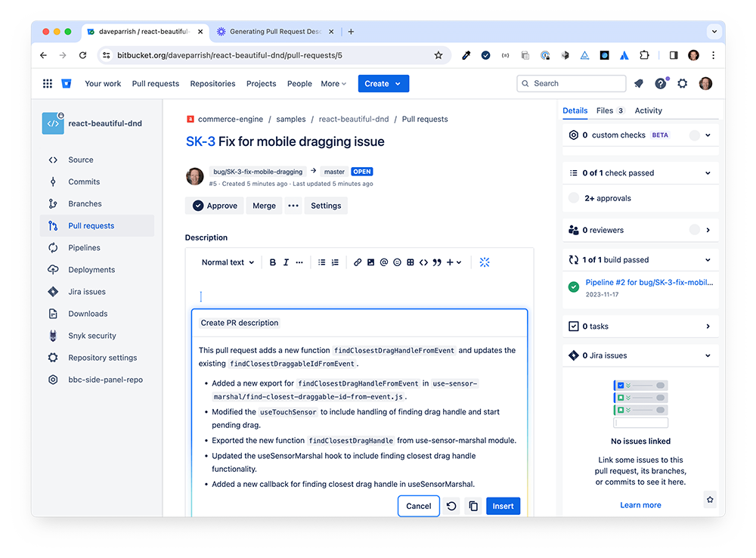756x558 pixels.
Task: Toggle bold formatting in the editor
Action: pos(273,262)
